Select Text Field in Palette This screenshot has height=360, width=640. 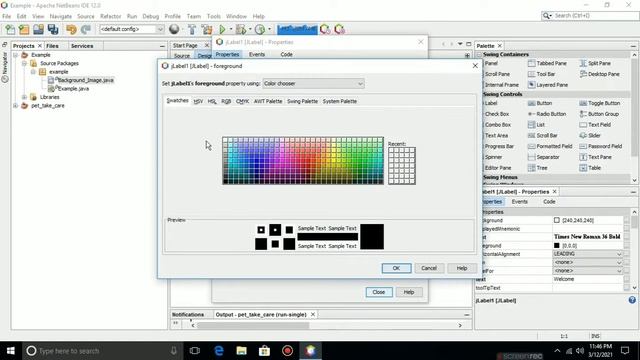click(x=595, y=125)
